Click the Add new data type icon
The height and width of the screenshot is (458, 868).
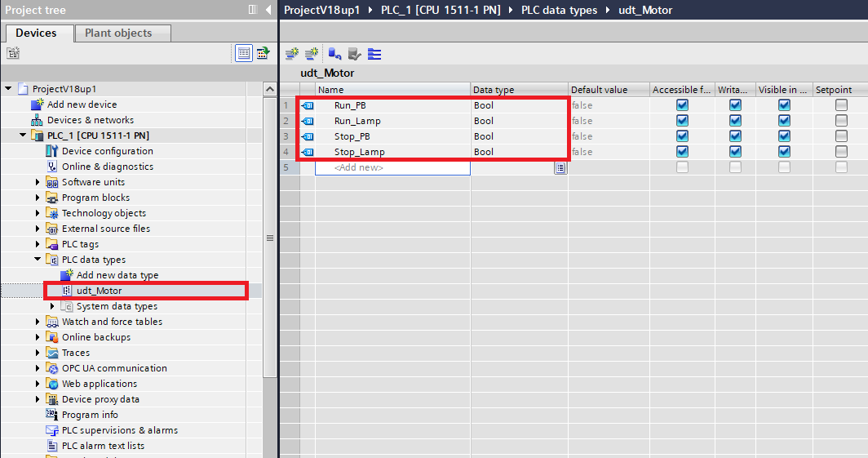(67, 274)
